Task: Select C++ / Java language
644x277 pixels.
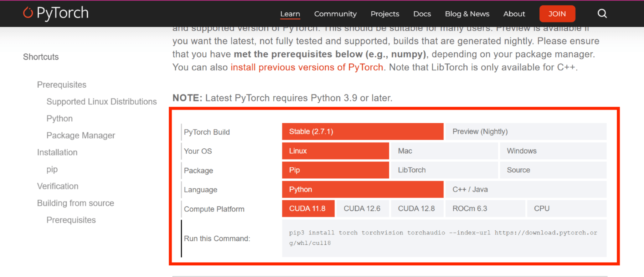Action: tap(526, 189)
